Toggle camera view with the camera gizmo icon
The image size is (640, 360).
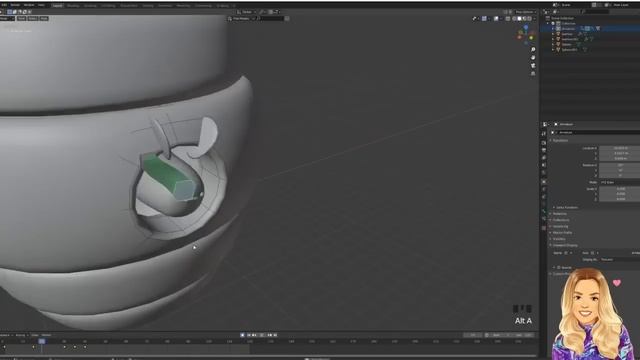[533, 65]
